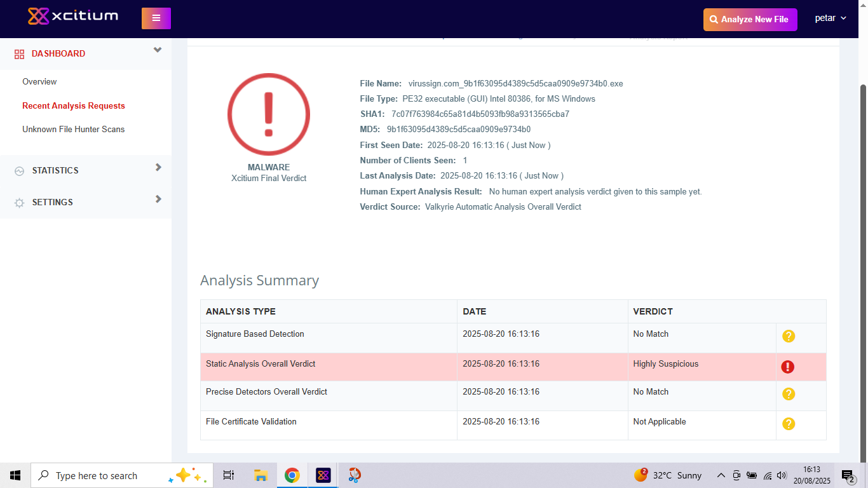868x488 pixels.
Task: Select the File Certificate Validation row label
Action: [x=251, y=421]
